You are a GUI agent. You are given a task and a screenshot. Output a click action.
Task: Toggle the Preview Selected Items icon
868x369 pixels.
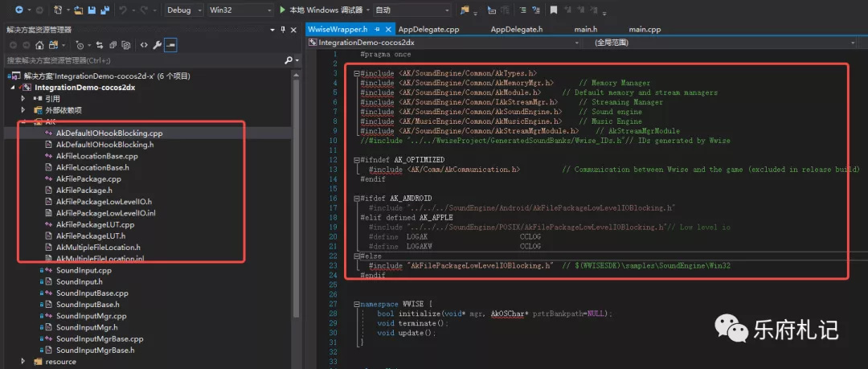[x=170, y=46]
